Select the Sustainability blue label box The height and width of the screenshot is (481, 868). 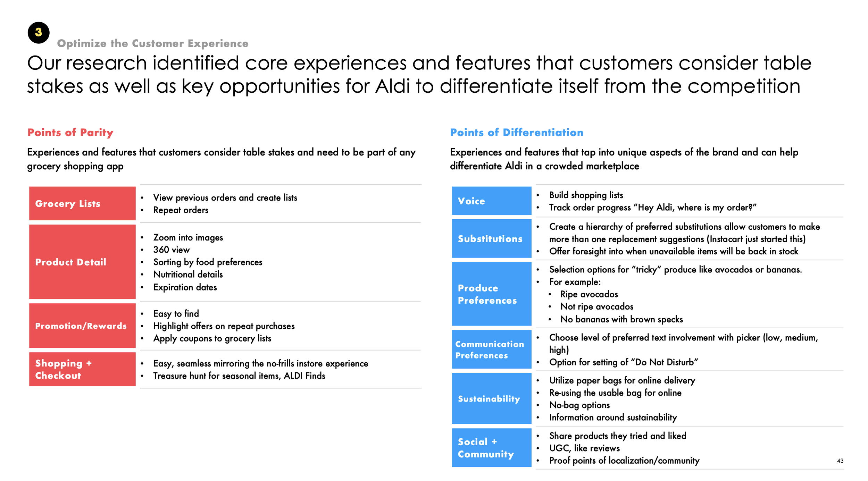tap(492, 398)
